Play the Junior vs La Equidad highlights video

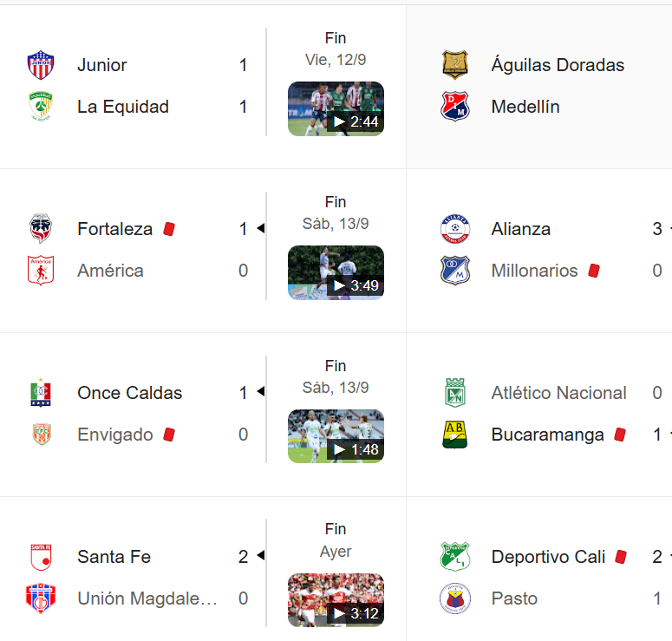pos(336,109)
